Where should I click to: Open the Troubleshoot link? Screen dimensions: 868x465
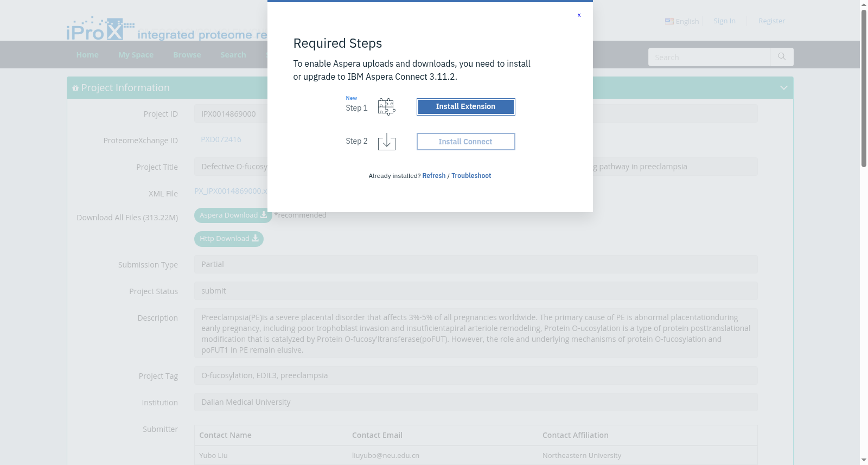click(x=471, y=176)
